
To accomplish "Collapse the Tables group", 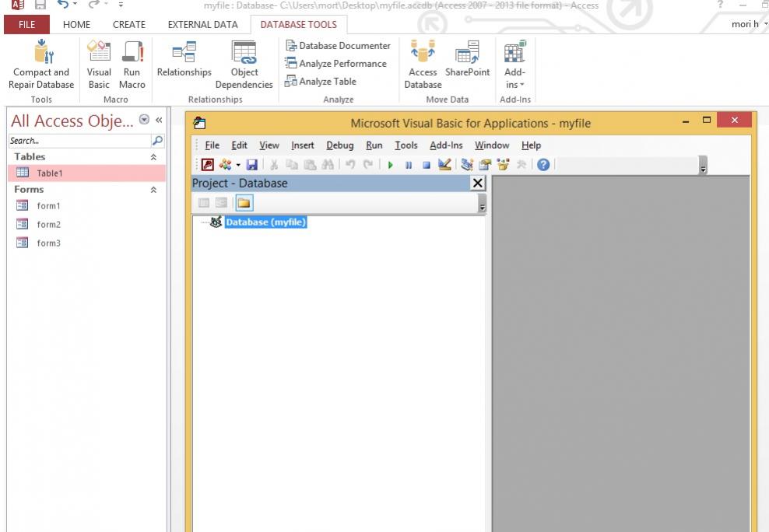I will (153, 157).
